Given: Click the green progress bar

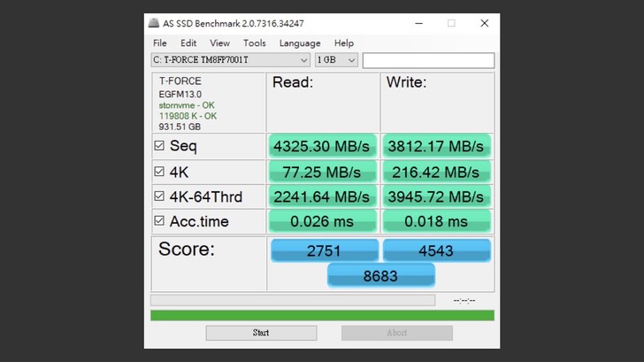Looking at the screenshot, I should pos(322,316).
